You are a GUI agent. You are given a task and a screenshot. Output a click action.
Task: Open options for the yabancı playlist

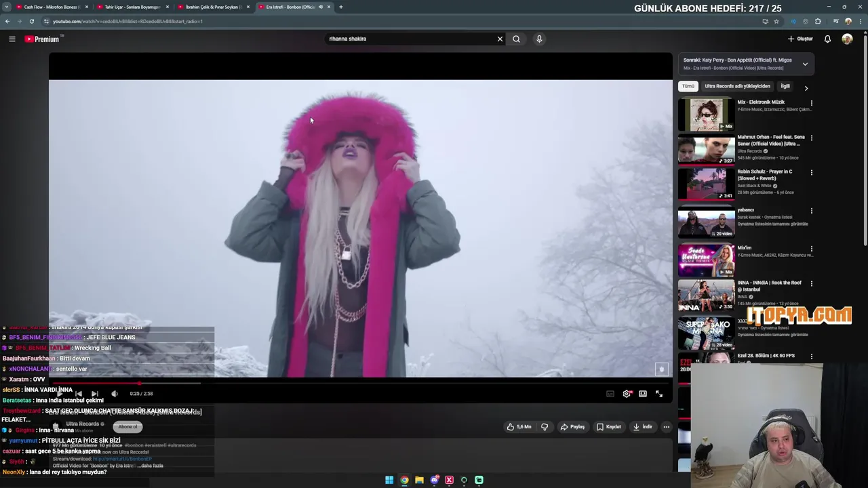[x=812, y=211]
